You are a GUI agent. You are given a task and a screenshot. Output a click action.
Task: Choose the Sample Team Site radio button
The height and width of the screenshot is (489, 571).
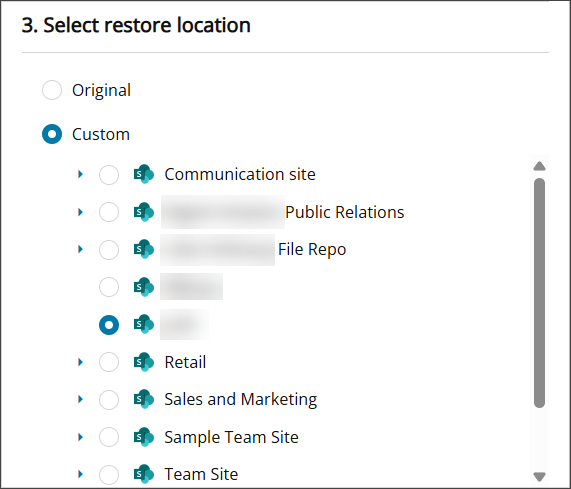click(x=109, y=437)
